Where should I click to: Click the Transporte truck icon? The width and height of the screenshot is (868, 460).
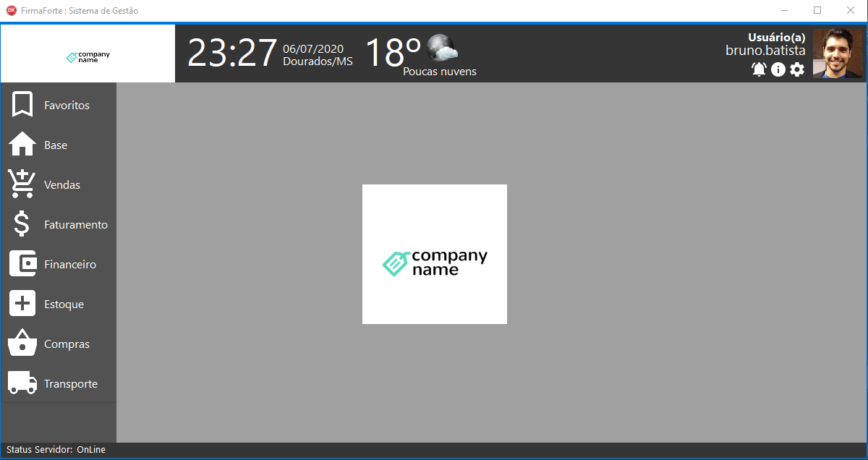point(22,383)
